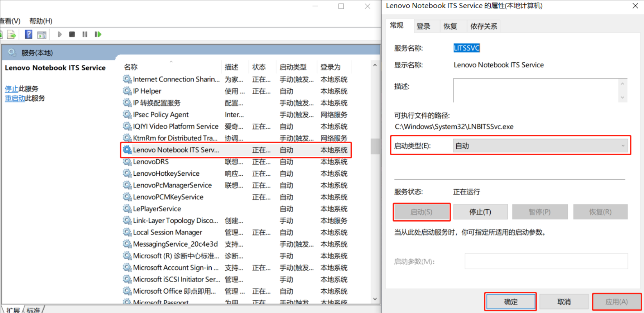Select the 服务(本地) header node
The width and height of the screenshot is (644, 313).
click(37, 53)
